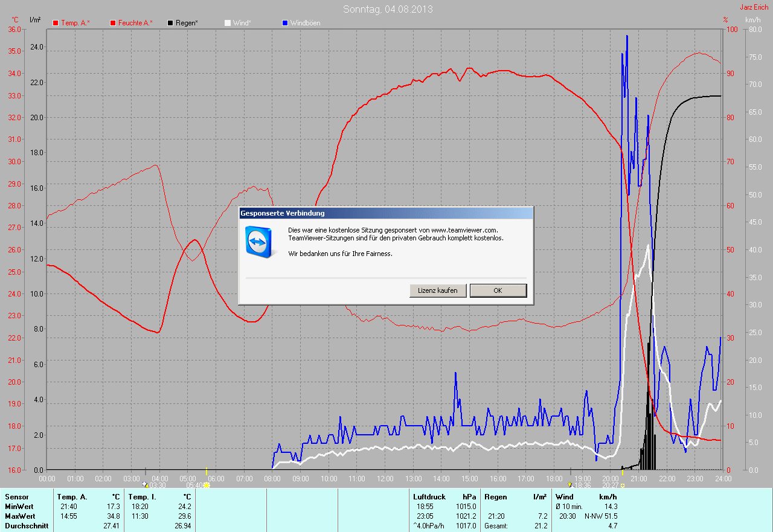Viewport: 773px width, 532px height.
Task: Click the sunset marker icon at 20:27
Action: tap(623, 485)
